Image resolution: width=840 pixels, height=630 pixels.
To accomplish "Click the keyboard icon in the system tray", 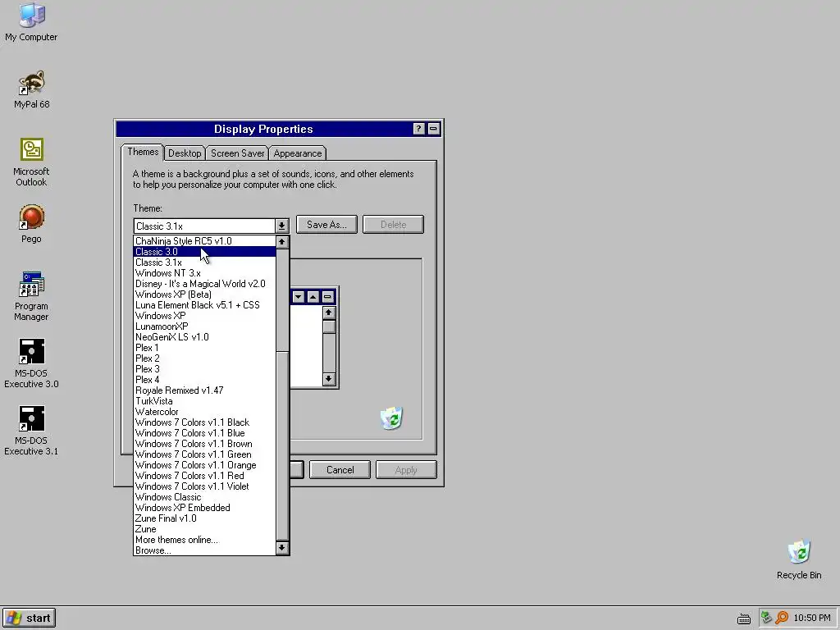I will click(743, 619).
